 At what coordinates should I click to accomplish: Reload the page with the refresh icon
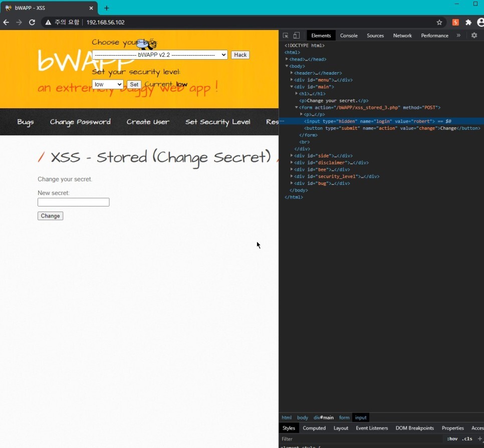click(32, 22)
